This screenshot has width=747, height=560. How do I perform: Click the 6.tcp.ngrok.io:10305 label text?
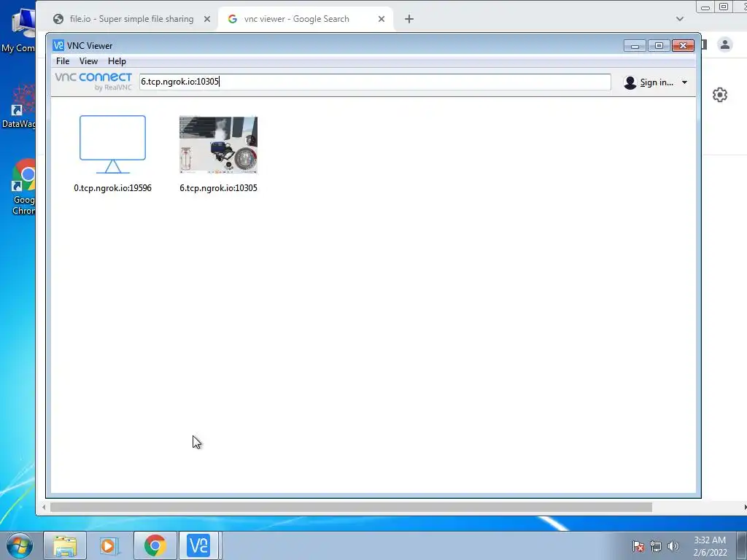click(x=218, y=188)
